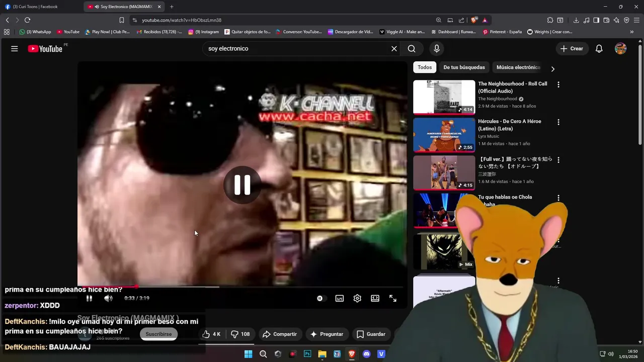
Task: Open YouTube notifications bell
Action: tap(599, 49)
